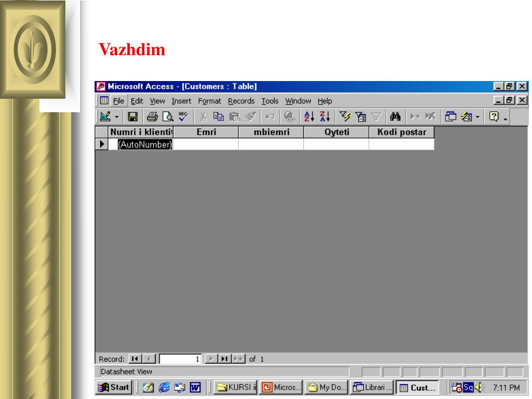Screen dimensions: 532x399
Task: Toggle the Apply Filter funnel icon
Action: [376, 117]
